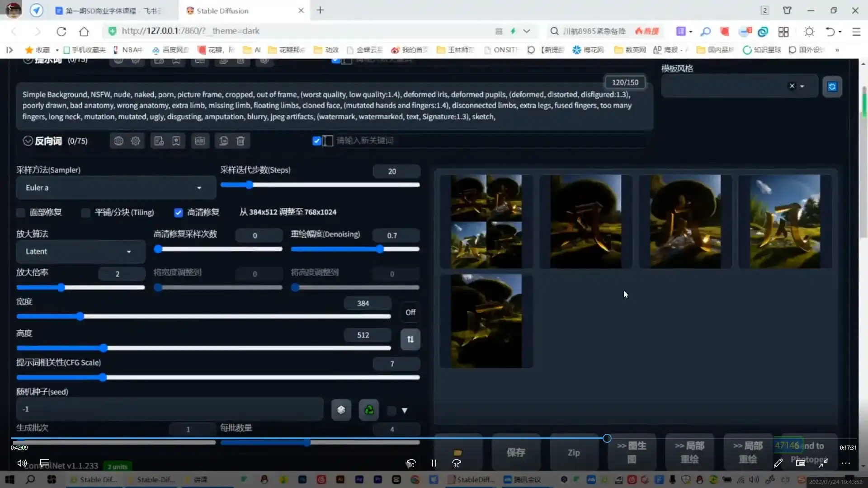Screen dimensions: 868x488
Task: Click the green recycle seed icon
Action: 369,410
